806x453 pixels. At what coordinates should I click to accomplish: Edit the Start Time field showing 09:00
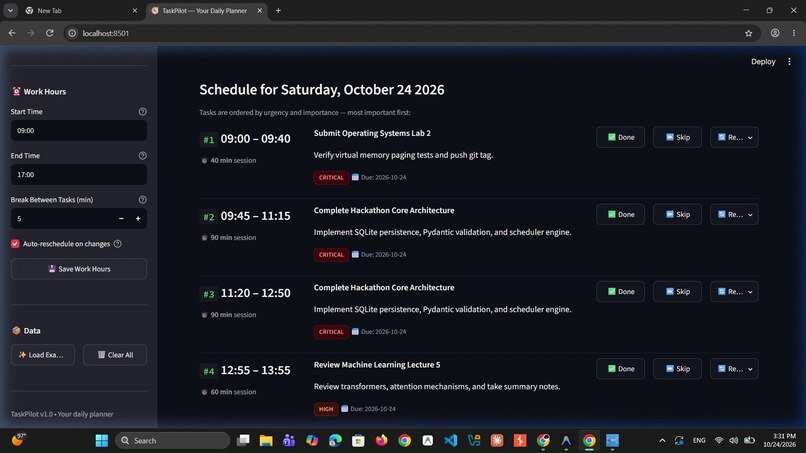tap(79, 131)
